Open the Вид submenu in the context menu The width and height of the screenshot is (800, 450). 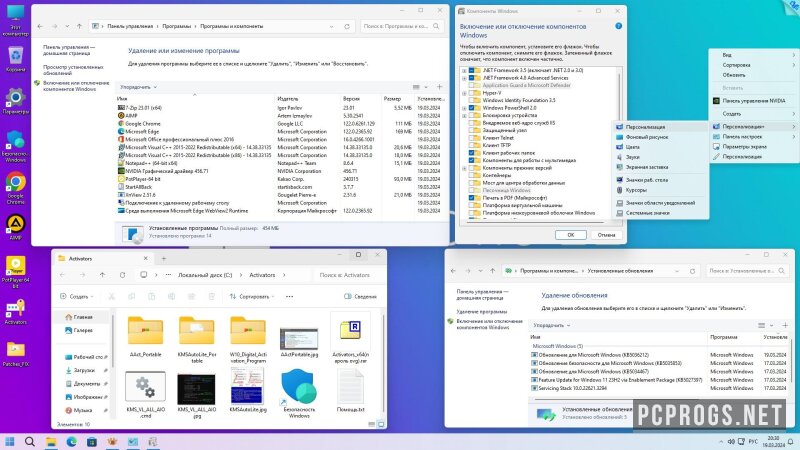(x=754, y=55)
